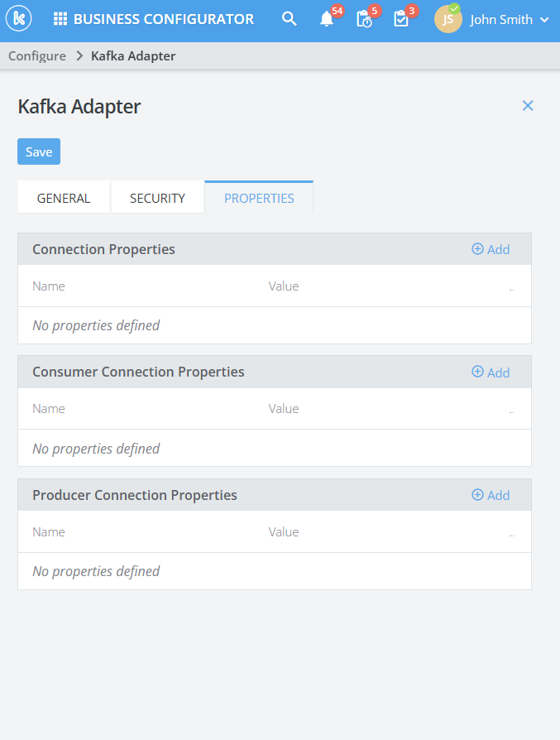
Task: Open notifications bell with 54 badge
Action: 327,19
